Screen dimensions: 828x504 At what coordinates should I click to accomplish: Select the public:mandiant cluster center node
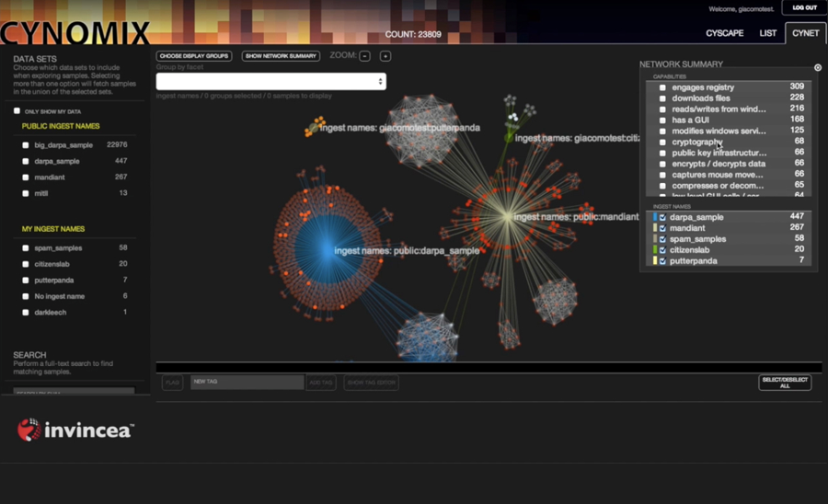[507, 217]
